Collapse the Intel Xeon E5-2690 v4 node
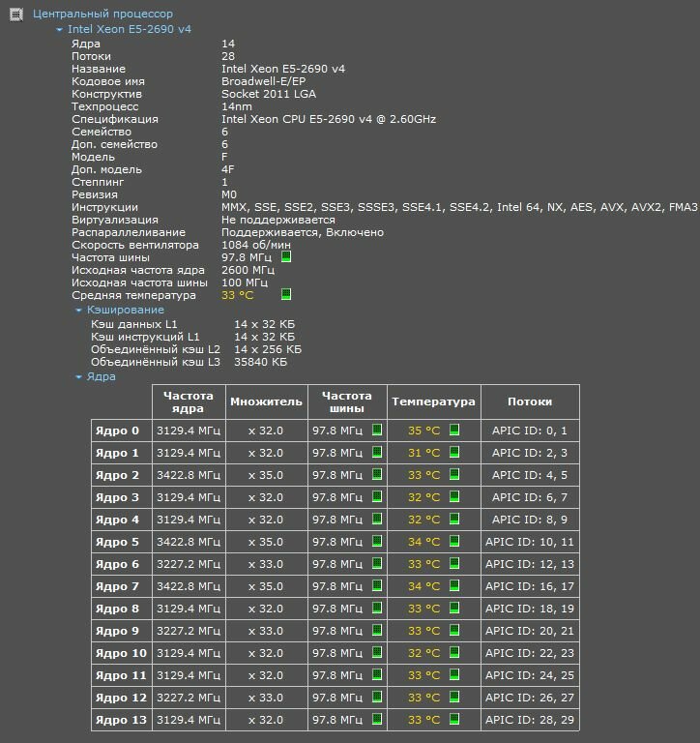This screenshot has width=700, height=743. pos(59,29)
